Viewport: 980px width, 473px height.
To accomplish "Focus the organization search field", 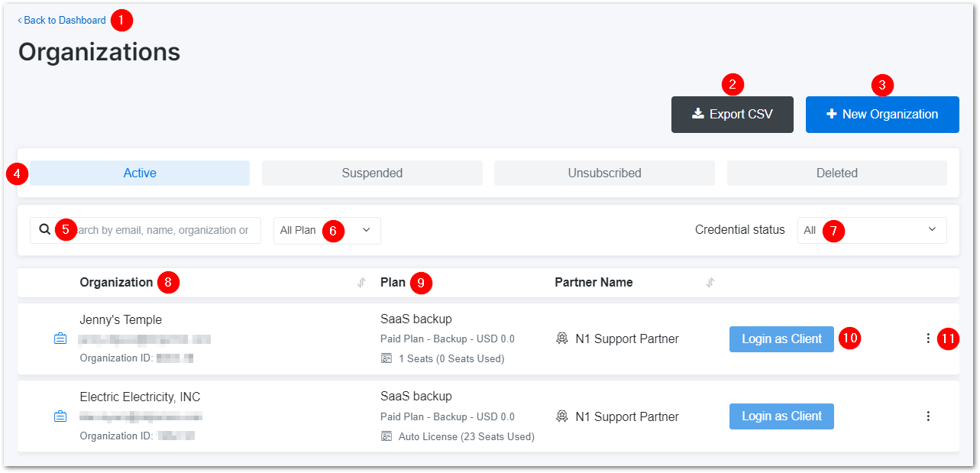I will click(x=164, y=230).
